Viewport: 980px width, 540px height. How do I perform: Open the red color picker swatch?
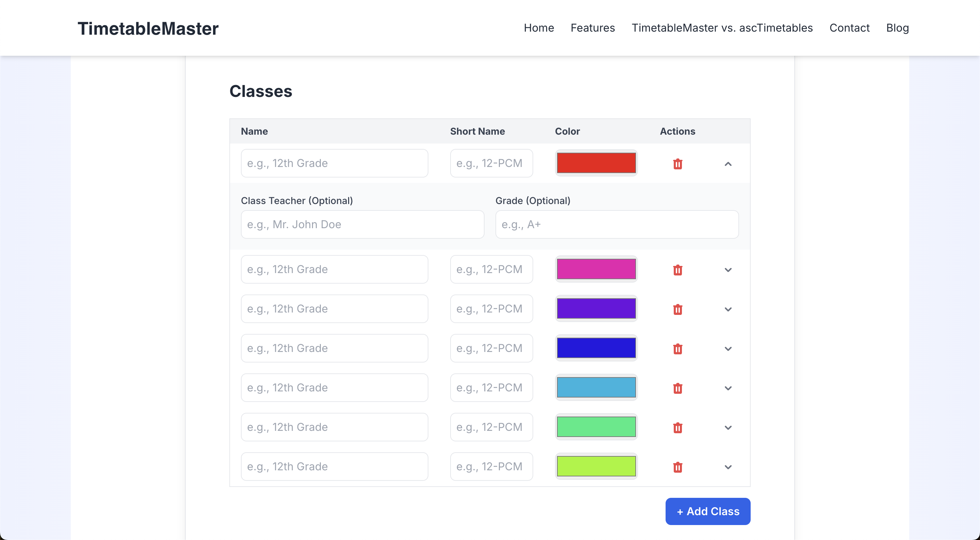pyautogui.click(x=596, y=163)
